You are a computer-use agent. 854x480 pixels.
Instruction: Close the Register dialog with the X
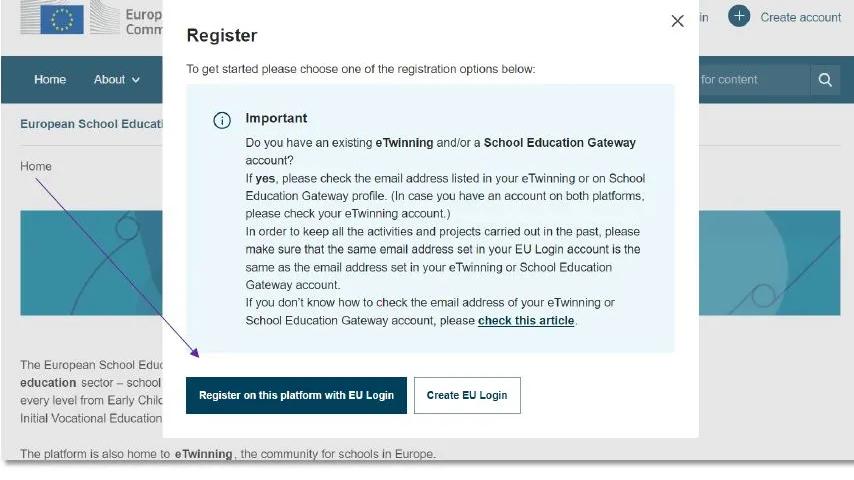pyautogui.click(x=677, y=21)
